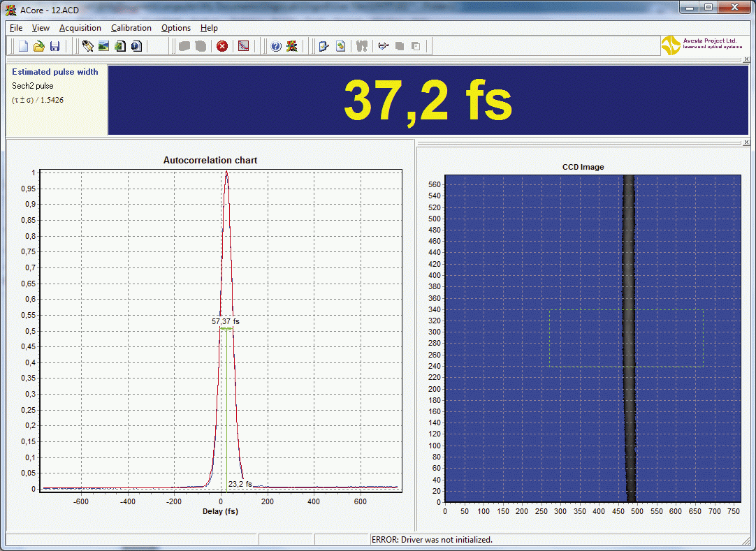Click the curve graph toolbar icon

[x=243, y=46]
